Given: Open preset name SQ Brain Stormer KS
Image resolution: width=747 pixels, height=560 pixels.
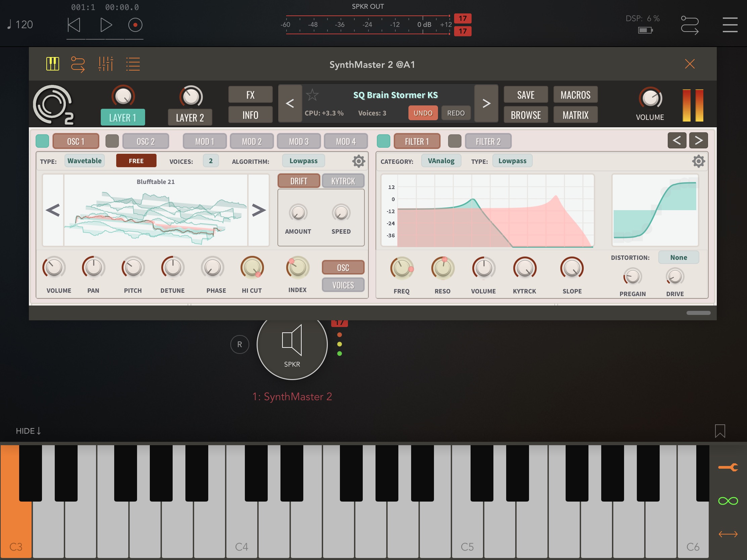Looking at the screenshot, I should click(x=395, y=95).
